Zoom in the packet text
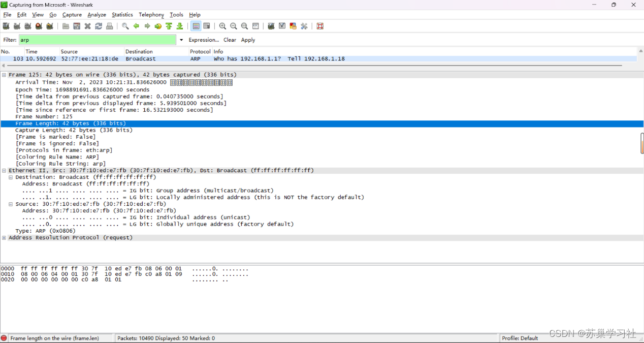 [x=223, y=26]
